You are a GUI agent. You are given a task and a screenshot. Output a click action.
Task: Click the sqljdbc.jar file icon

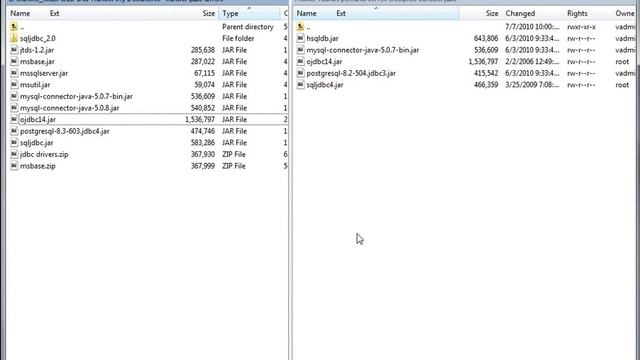click(x=14, y=143)
